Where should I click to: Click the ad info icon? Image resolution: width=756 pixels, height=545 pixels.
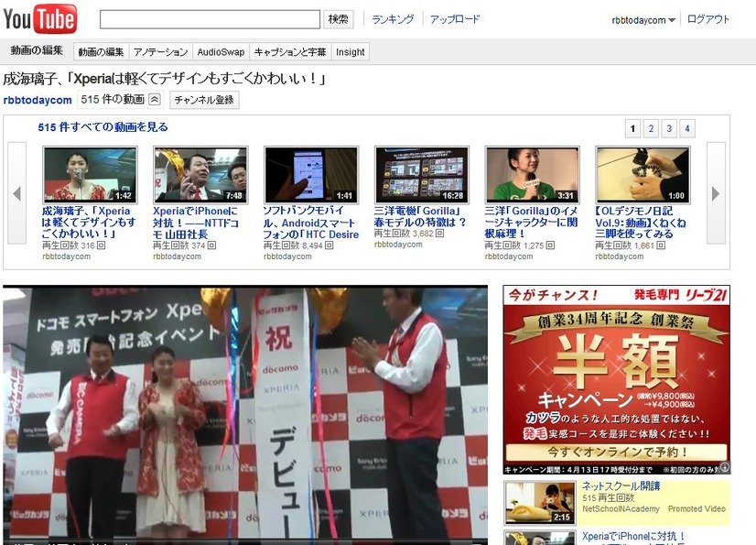[725, 467]
